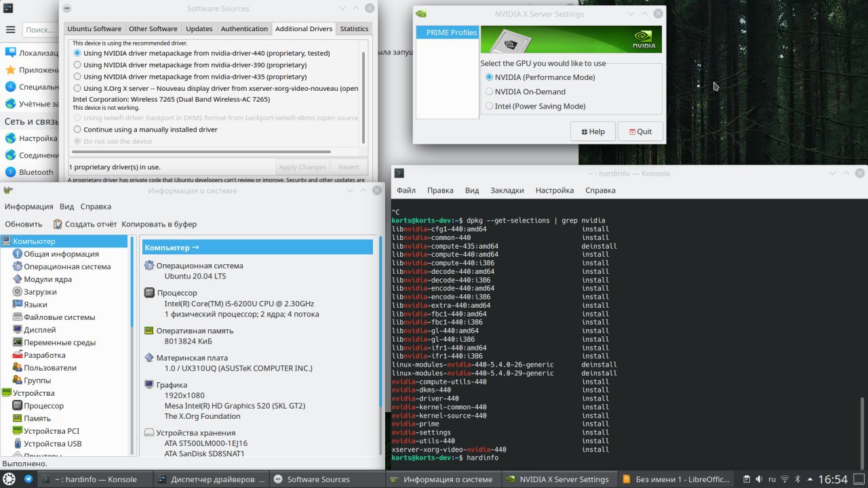Open the Other Software tab
The width and height of the screenshot is (868, 488).
tap(153, 28)
